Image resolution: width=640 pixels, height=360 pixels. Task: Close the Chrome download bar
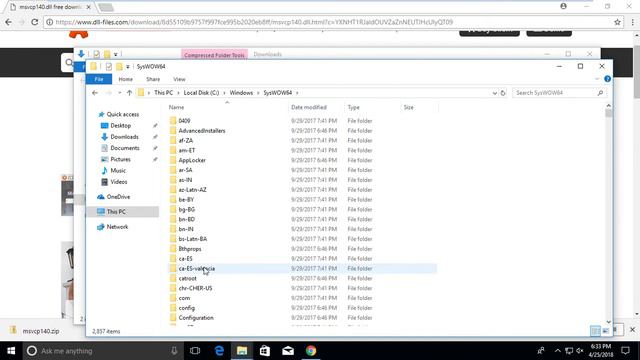pos(632,329)
